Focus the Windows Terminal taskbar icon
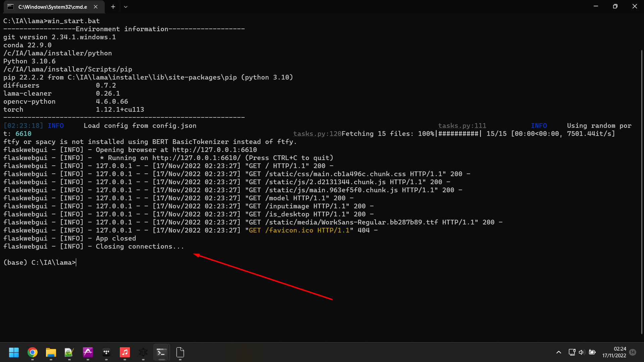This screenshot has height=362, width=644. tap(161, 353)
